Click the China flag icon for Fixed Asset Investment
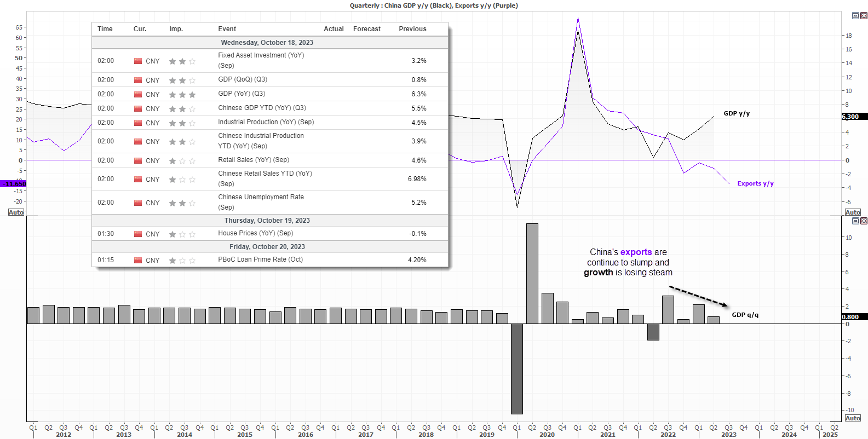The width and height of the screenshot is (868, 439). [138, 61]
